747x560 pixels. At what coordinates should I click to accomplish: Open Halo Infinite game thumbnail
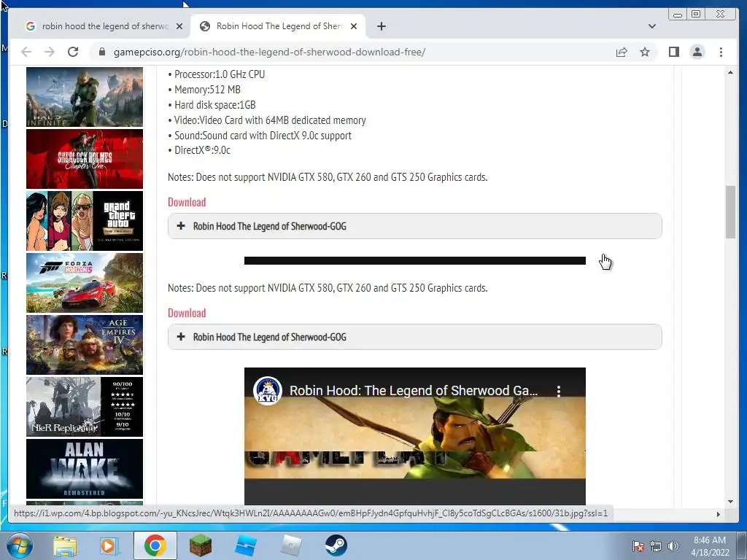[x=85, y=97]
